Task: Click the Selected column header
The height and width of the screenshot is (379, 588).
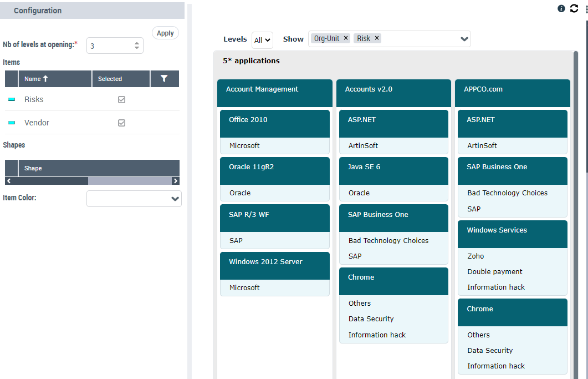Action: [x=110, y=79]
